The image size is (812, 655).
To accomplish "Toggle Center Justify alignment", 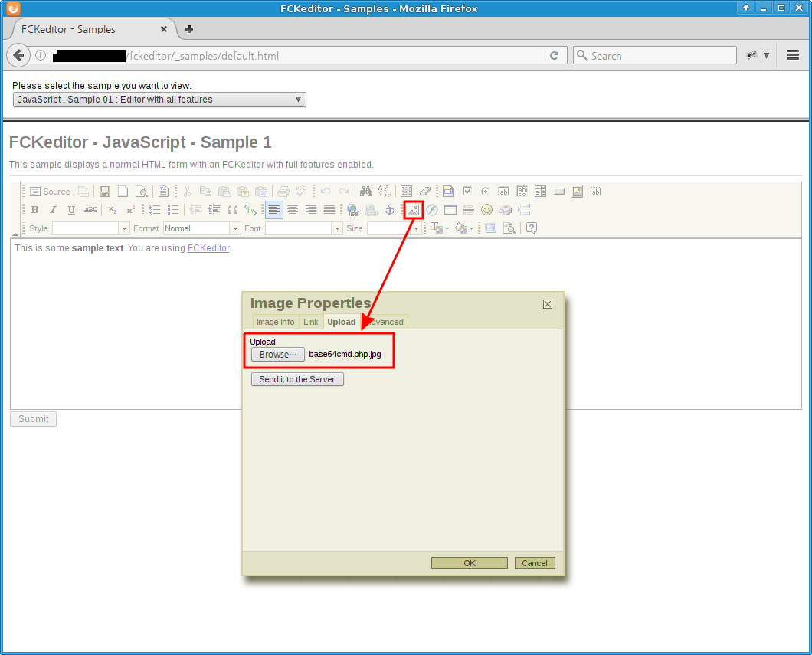I will (x=293, y=210).
